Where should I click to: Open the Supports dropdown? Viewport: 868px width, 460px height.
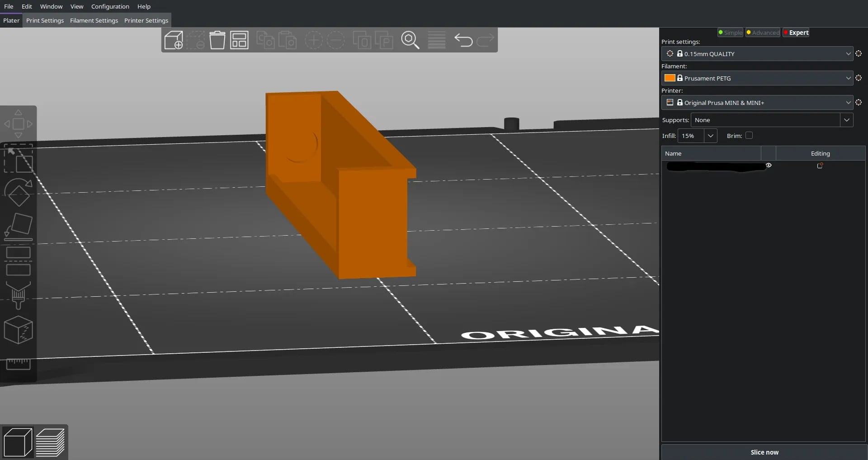point(772,120)
